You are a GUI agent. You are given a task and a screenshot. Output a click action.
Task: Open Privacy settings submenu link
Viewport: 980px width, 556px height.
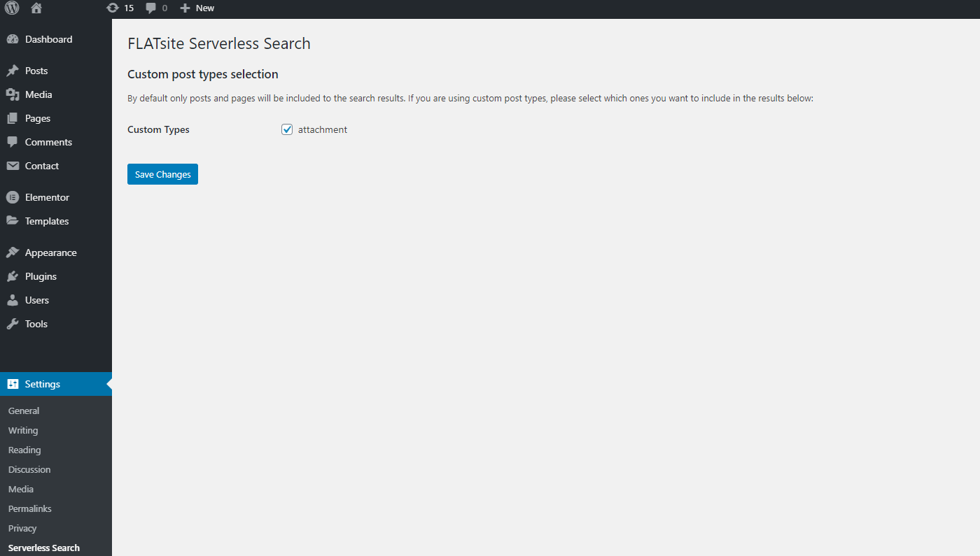tap(22, 528)
